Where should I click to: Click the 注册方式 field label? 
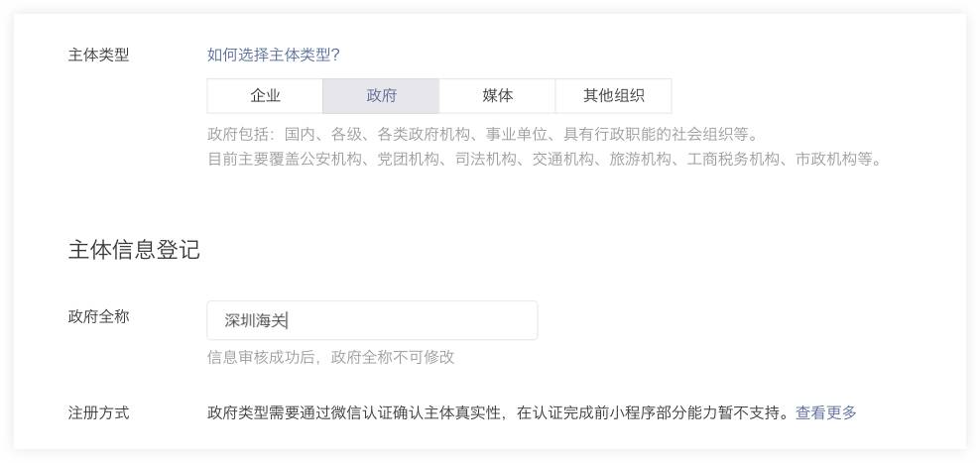(x=98, y=412)
